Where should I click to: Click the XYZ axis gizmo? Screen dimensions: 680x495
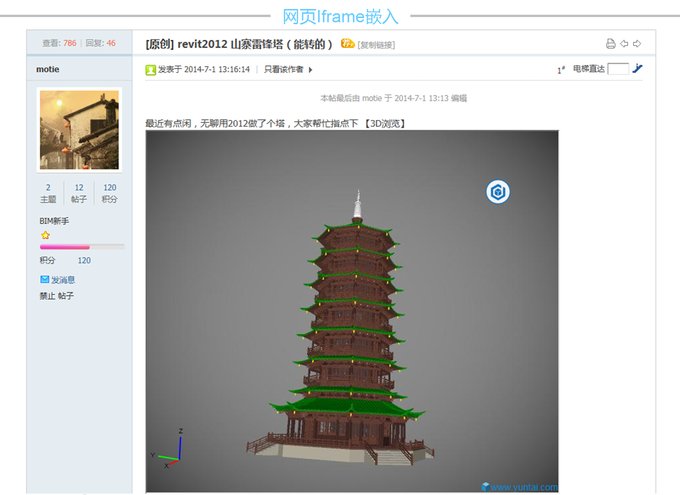[x=168, y=451]
